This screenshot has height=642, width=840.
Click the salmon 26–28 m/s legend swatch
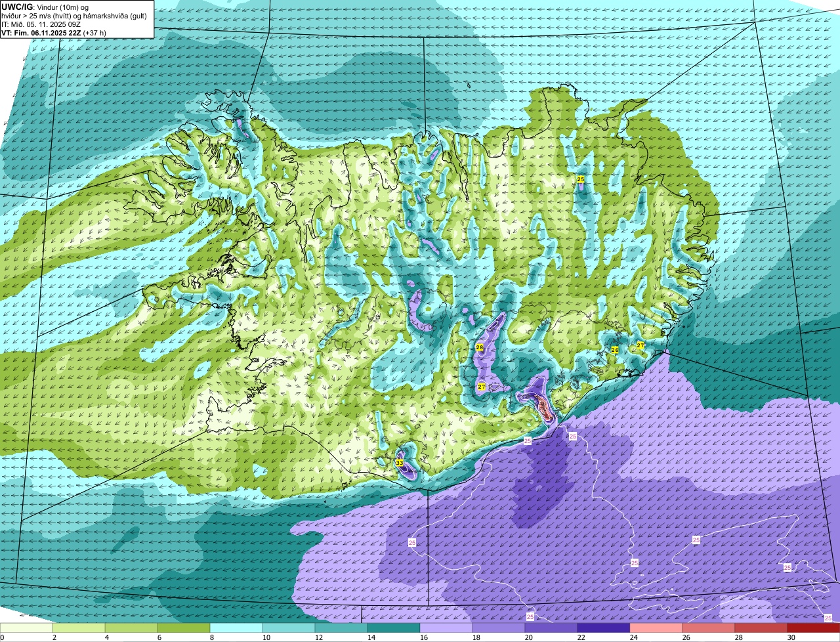coord(709,628)
